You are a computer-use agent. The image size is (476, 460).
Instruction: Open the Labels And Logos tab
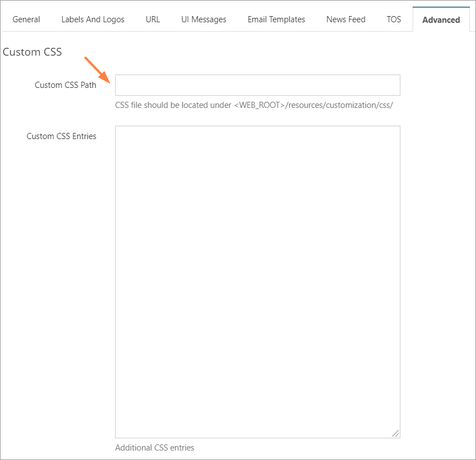[92, 19]
